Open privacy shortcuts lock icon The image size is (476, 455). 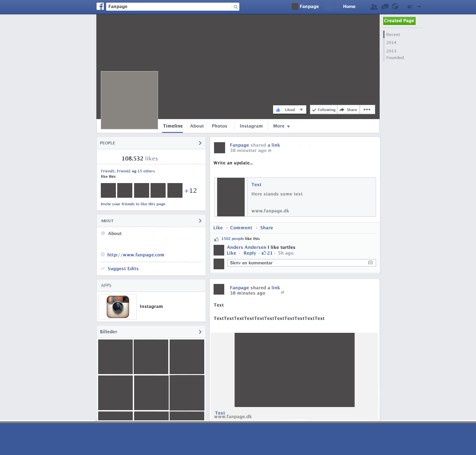pyautogui.click(x=410, y=7)
